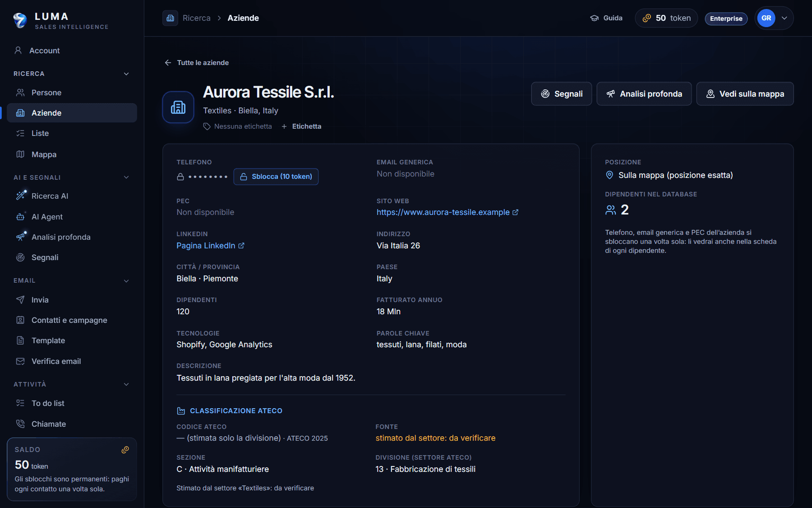Click the Mappa sidebar icon

tap(20, 154)
